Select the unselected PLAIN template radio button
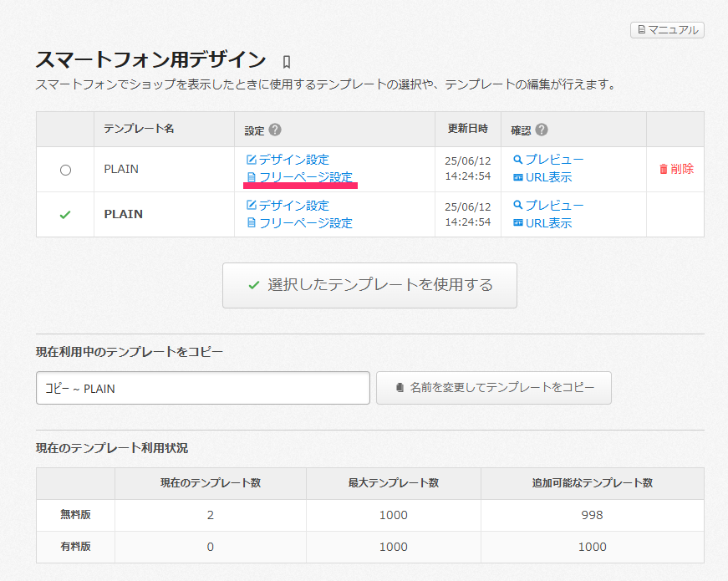This screenshot has width=728, height=581. (65, 170)
